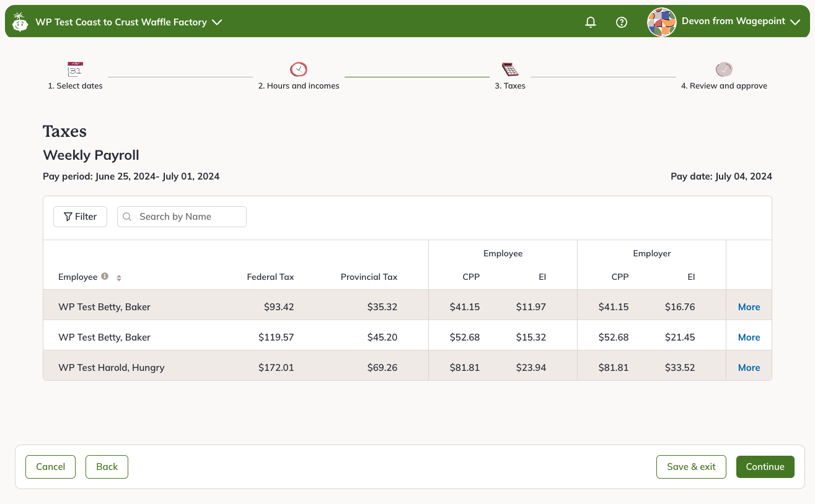Click the Search by Name field
The height and width of the screenshot is (504, 815).
point(182,217)
